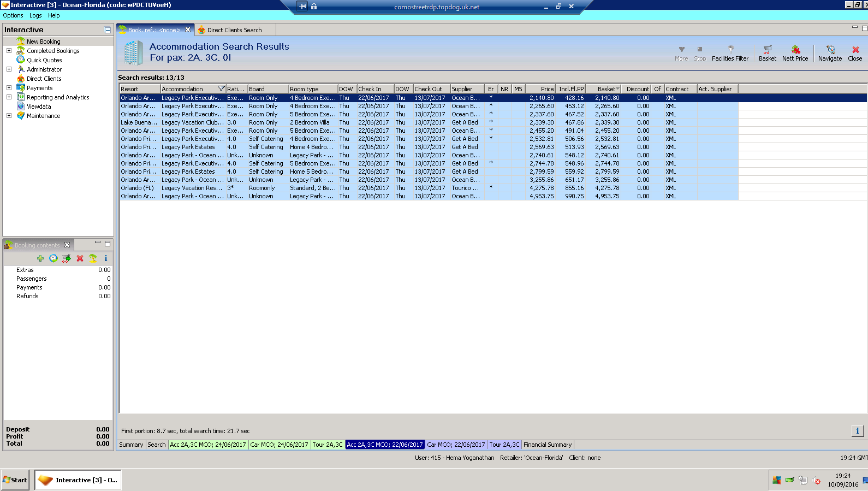This screenshot has width=868, height=491.
Task: Switch to the Summary tab
Action: tap(131, 445)
